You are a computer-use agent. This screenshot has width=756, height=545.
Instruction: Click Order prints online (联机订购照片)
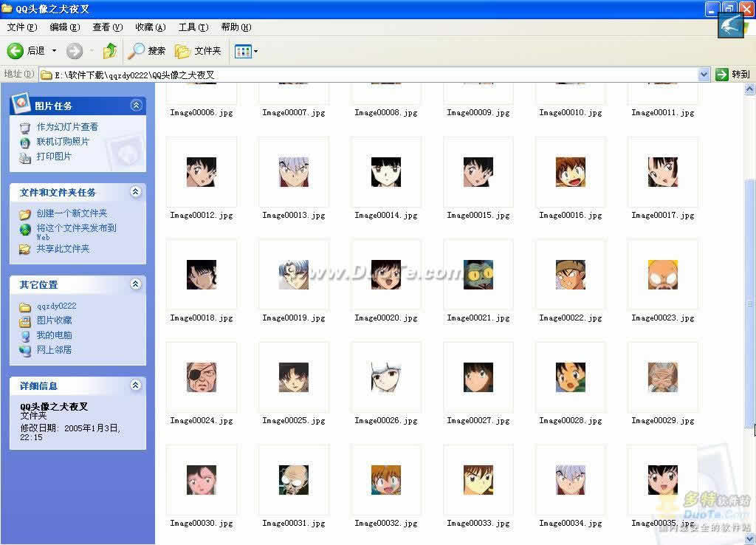pyautogui.click(x=63, y=141)
